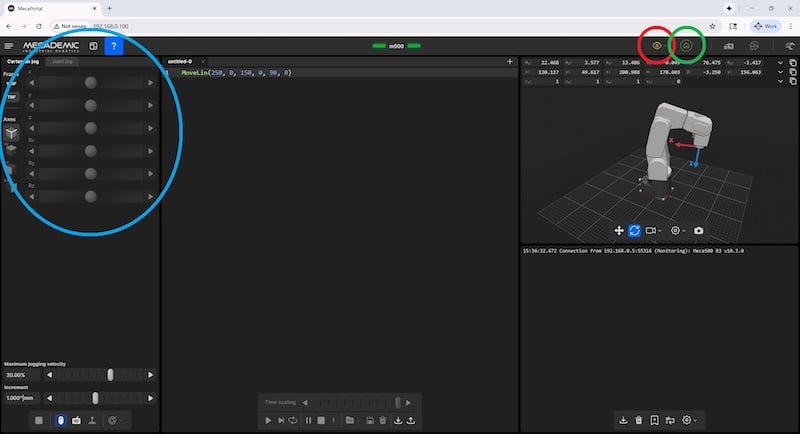The height and width of the screenshot is (434, 800).
Task: Open the hamburger menu beside Mecademic logo
Action: [9, 46]
